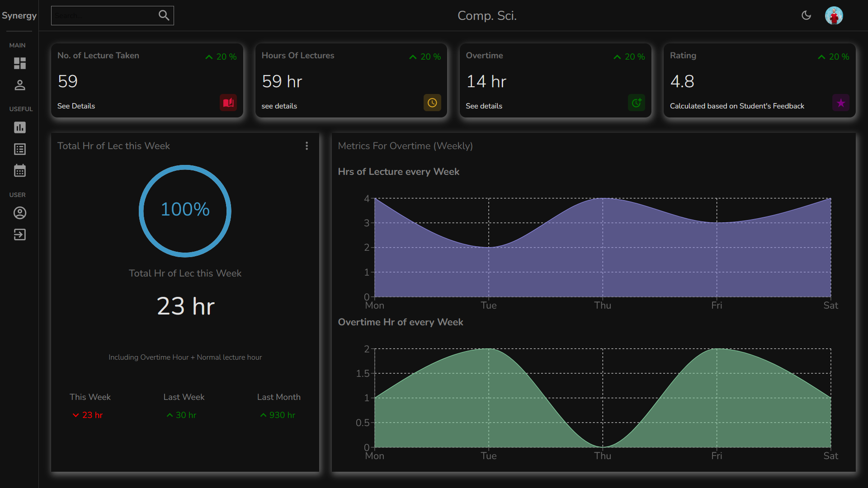Open the three-dot menu on Total Hr card
The image size is (868, 488).
pos(307,145)
